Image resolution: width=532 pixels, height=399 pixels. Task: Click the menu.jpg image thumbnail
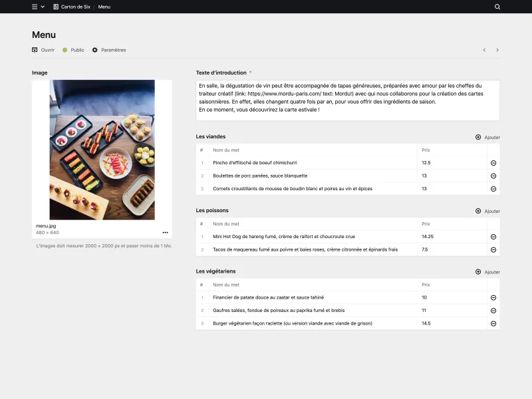pos(103,150)
